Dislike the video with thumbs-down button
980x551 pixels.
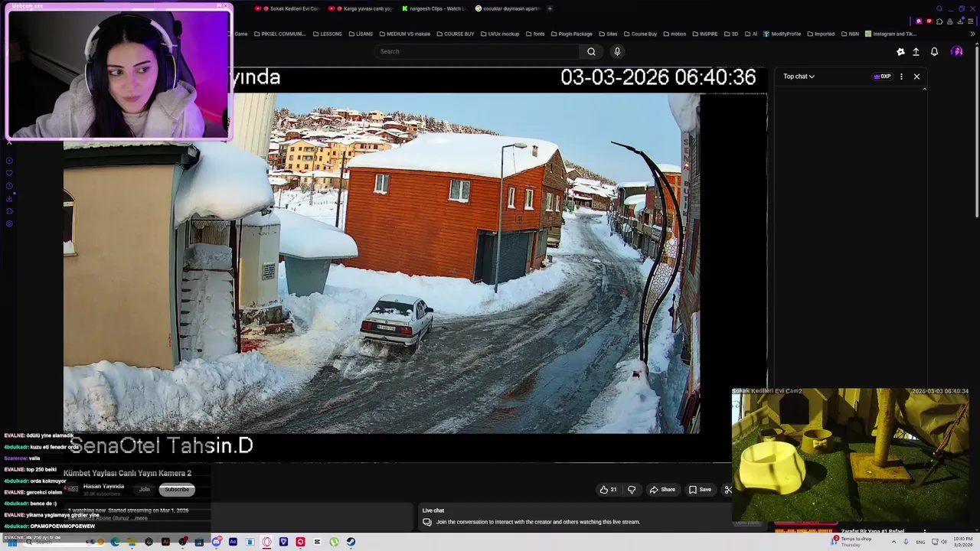[x=632, y=490]
